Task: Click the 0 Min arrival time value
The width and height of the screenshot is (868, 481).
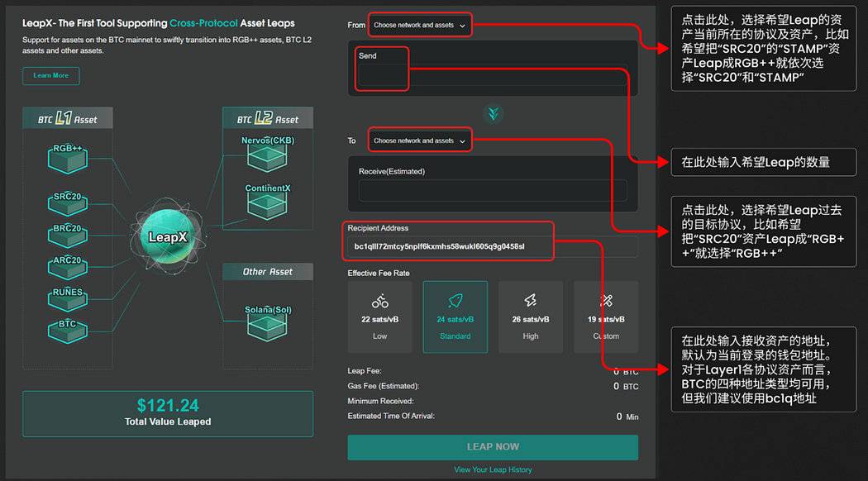Action: 627,417
